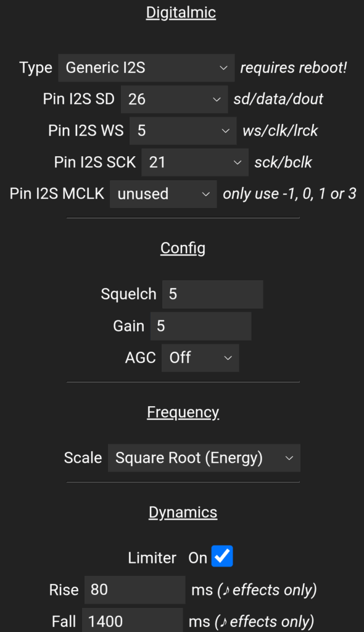This screenshot has width=364, height=632.
Task: Click the chevron arrow on Scale dropdown
Action: pyautogui.click(x=289, y=459)
